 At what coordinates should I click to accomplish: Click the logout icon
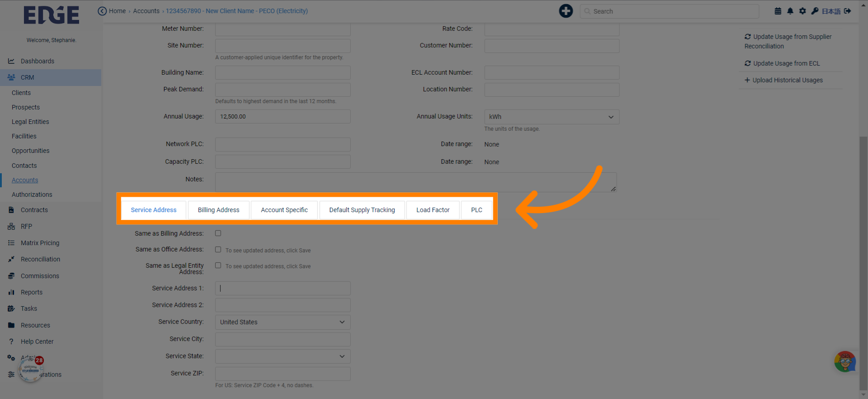847,11
